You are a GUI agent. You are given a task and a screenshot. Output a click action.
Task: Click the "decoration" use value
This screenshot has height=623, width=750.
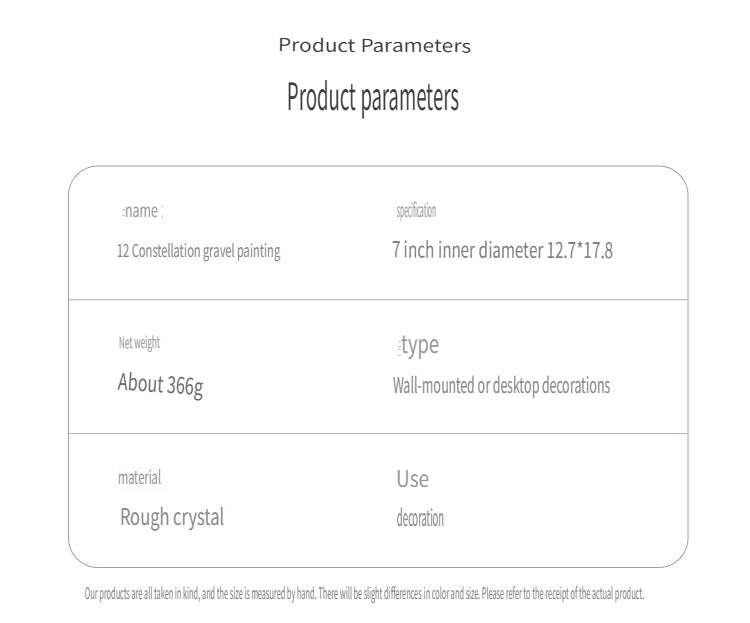coord(420,518)
